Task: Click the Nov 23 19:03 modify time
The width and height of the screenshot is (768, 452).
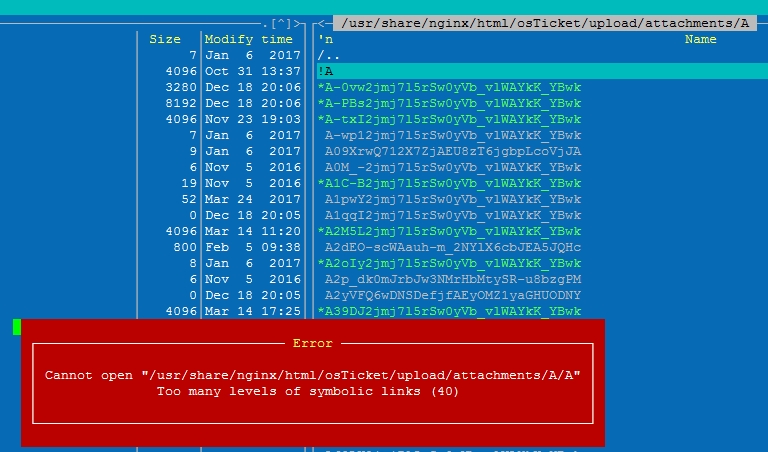Action: [253, 119]
